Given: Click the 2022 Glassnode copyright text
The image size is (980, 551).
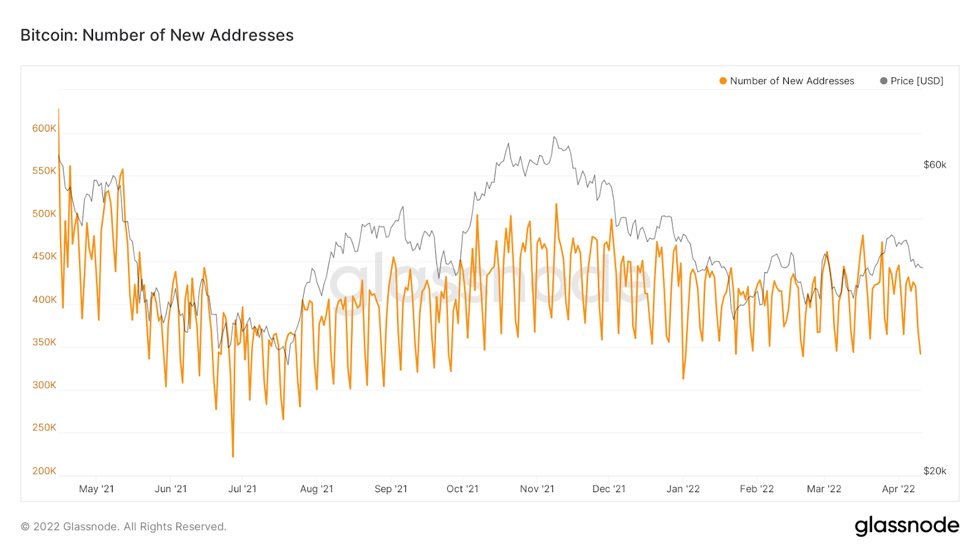Looking at the screenshot, I should (124, 527).
